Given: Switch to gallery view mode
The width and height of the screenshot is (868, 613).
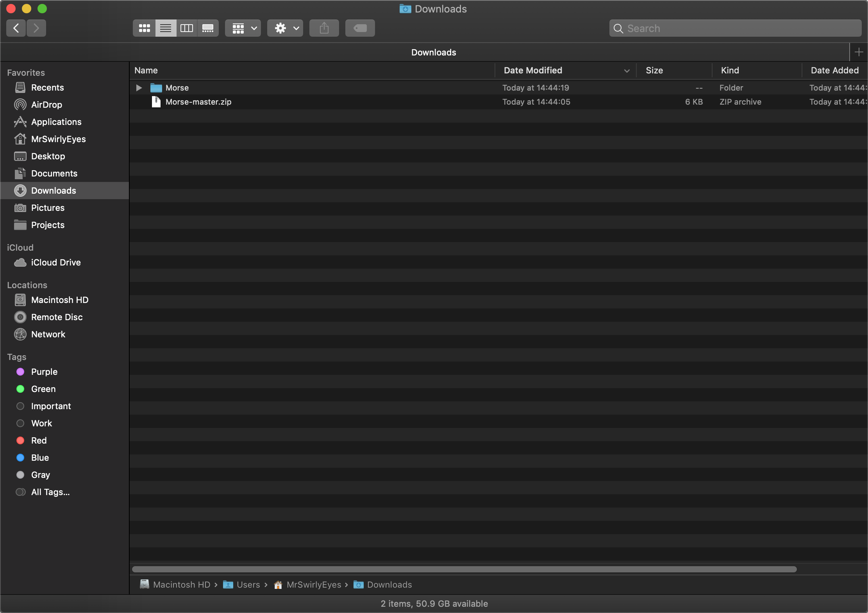Looking at the screenshot, I should (x=207, y=28).
